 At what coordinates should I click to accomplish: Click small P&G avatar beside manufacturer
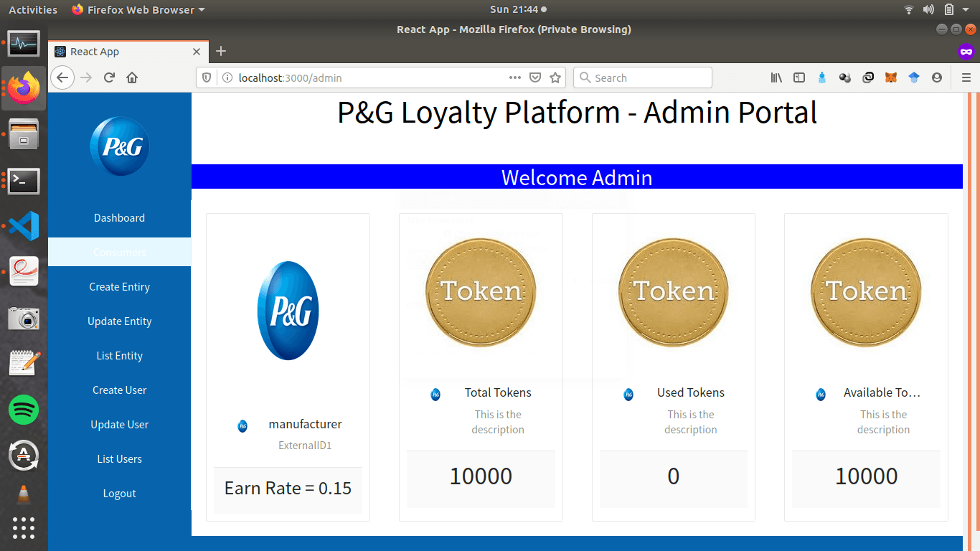coord(242,426)
